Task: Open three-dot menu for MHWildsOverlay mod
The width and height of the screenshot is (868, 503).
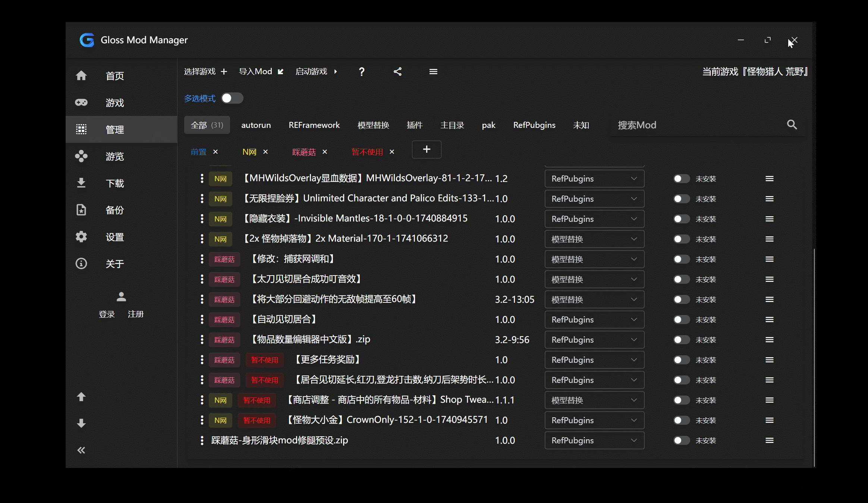Action: (202, 179)
